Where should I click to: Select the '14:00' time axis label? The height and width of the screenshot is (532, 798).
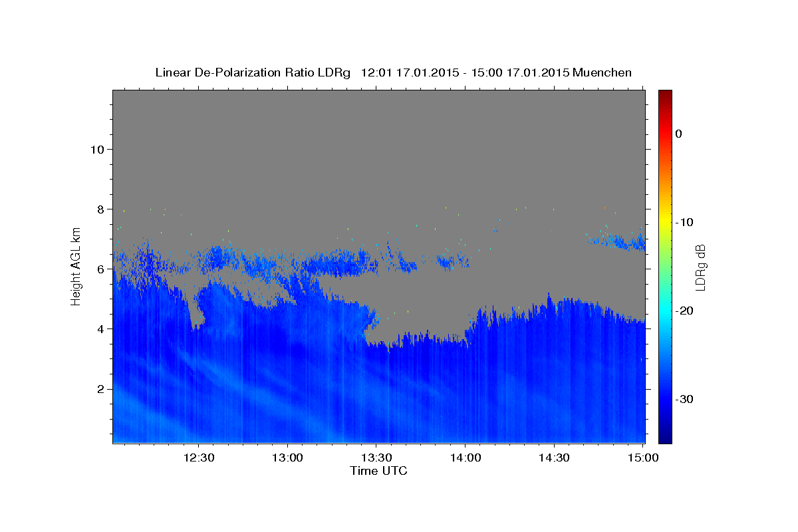pyautogui.click(x=465, y=458)
